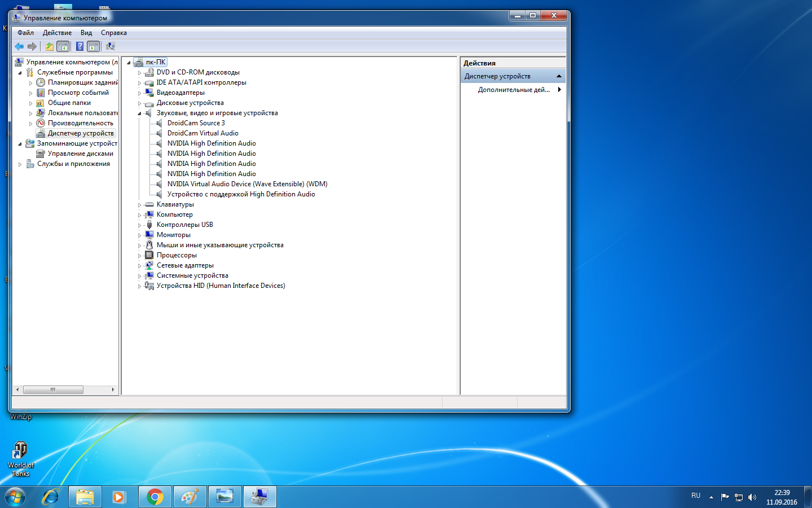Screen dimensions: 812x508
Task: Expand the Сетевые адаптеры category
Action: coord(139,266)
